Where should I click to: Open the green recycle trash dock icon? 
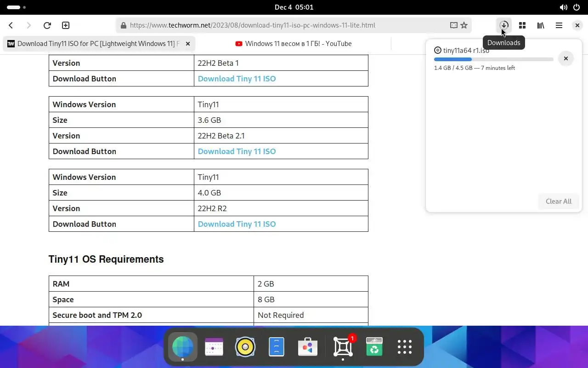point(374,347)
